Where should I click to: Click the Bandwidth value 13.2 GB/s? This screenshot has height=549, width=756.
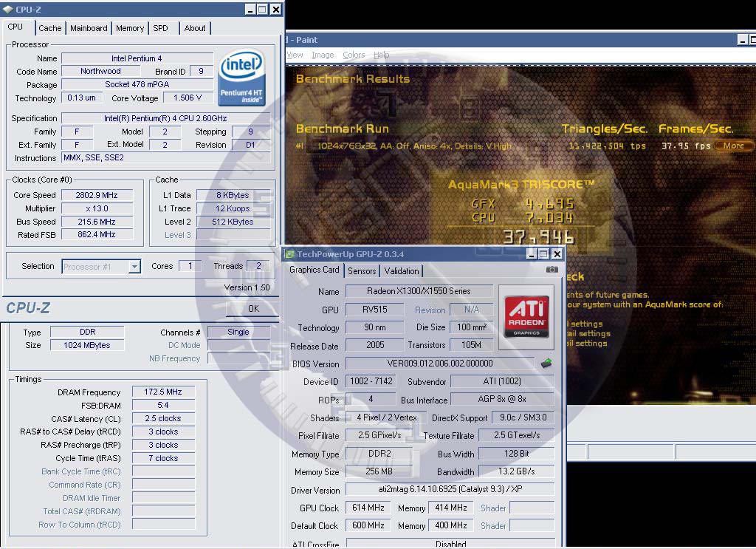pyautogui.click(x=516, y=471)
